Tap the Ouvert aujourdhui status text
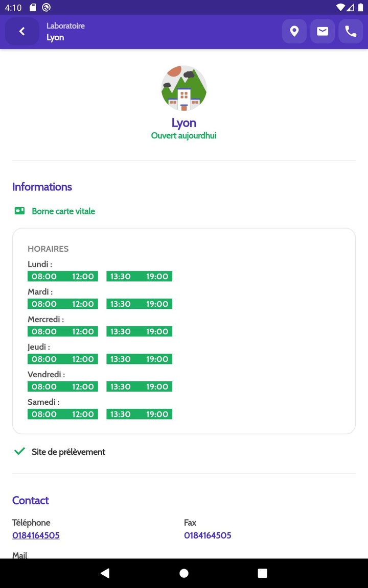Image resolution: width=368 pixels, height=588 pixels. point(183,136)
